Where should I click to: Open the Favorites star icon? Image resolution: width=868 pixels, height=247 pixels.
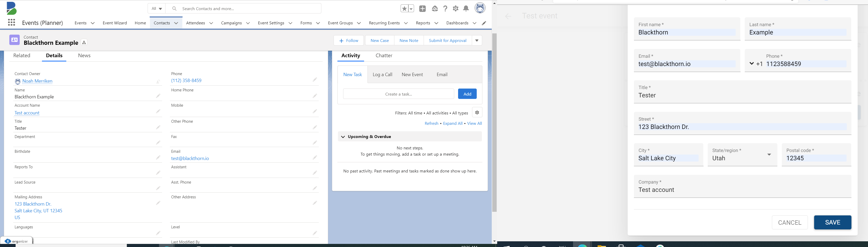404,9
